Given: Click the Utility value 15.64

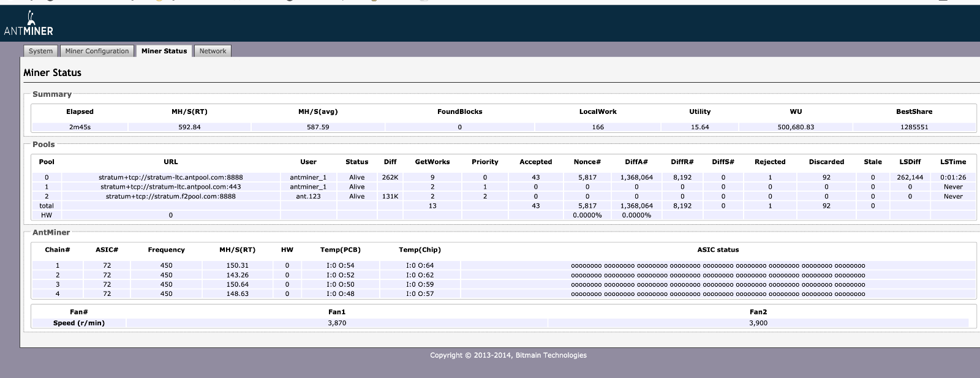Looking at the screenshot, I should click(x=699, y=127).
